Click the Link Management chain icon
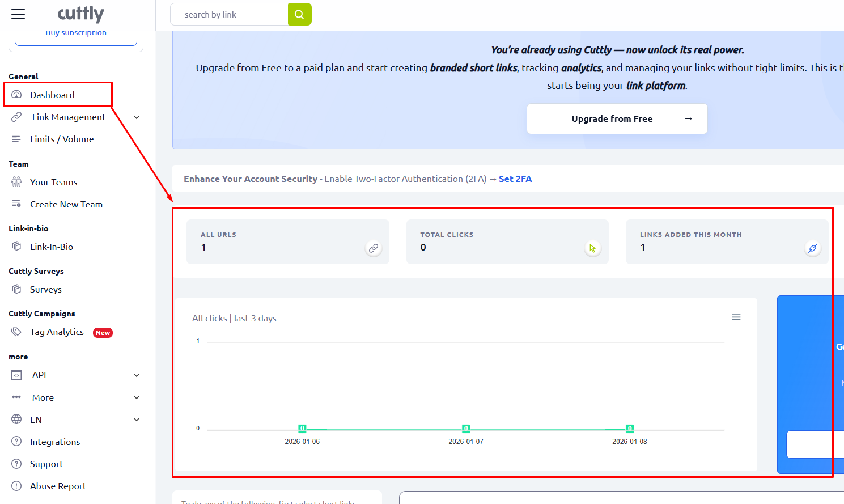844x504 pixels. point(16,117)
